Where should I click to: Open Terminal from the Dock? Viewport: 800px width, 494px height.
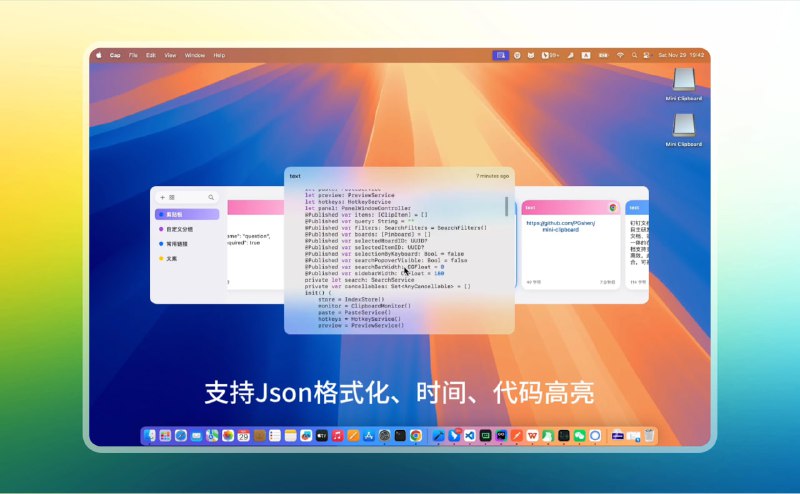coord(400,435)
